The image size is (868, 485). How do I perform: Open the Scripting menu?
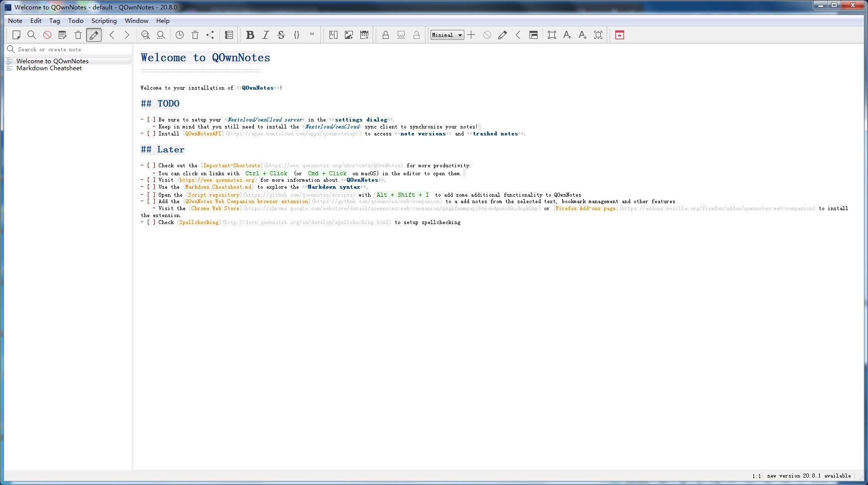104,21
